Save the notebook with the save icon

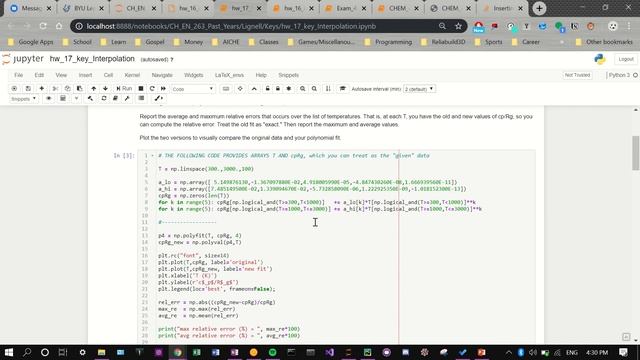28,89
